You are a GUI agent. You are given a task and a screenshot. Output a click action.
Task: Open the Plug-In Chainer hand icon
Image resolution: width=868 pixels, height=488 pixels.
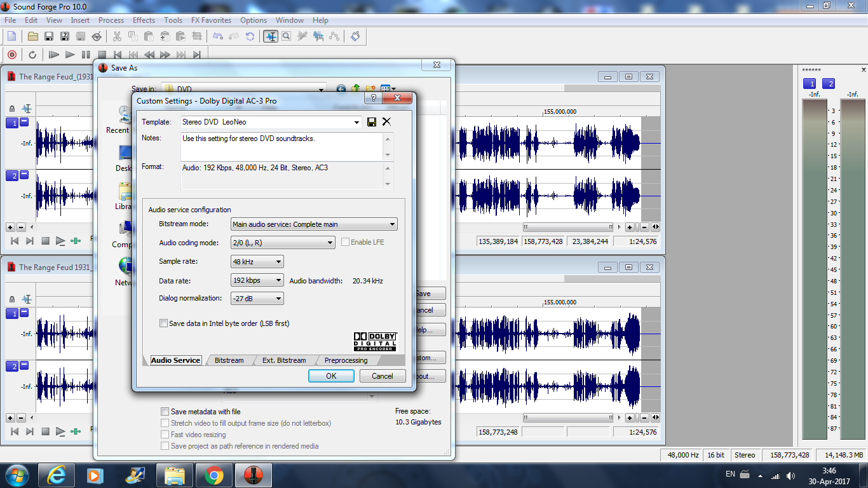355,36
